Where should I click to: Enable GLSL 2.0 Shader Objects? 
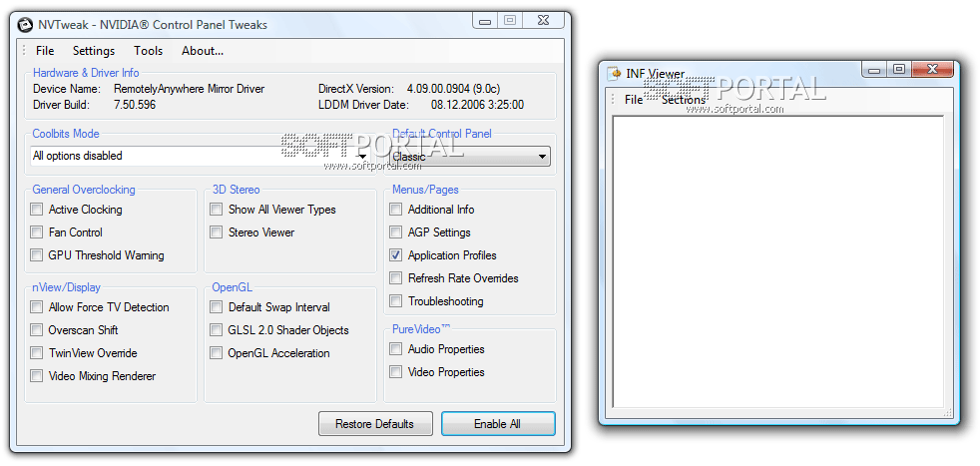[217, 330]
